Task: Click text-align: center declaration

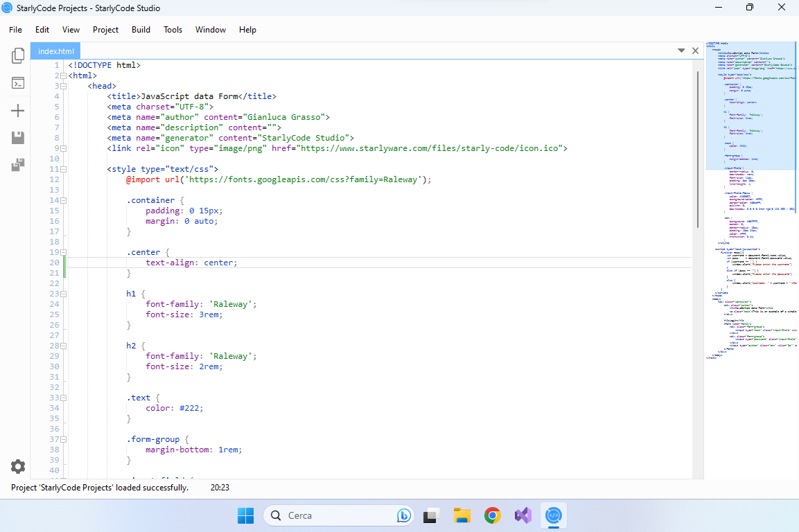Action: [191, 263]
